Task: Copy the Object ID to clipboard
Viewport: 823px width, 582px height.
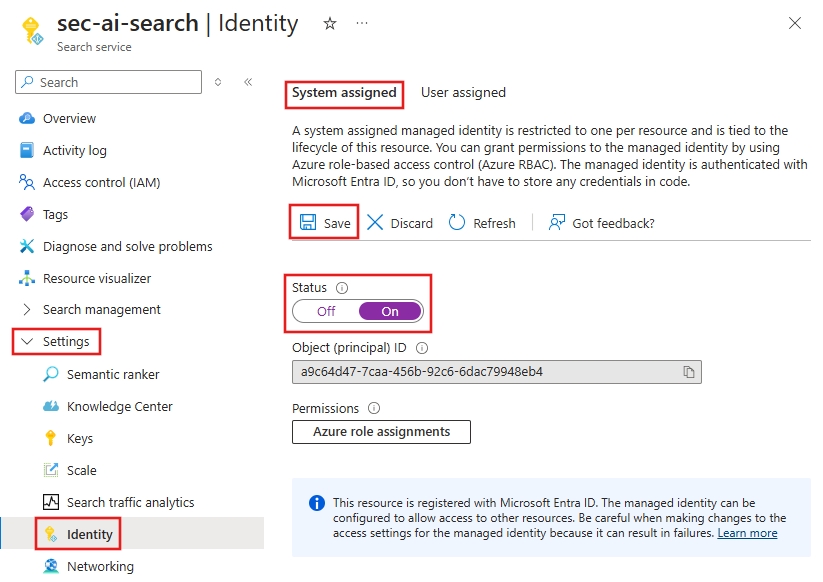Action: [689, 372]
